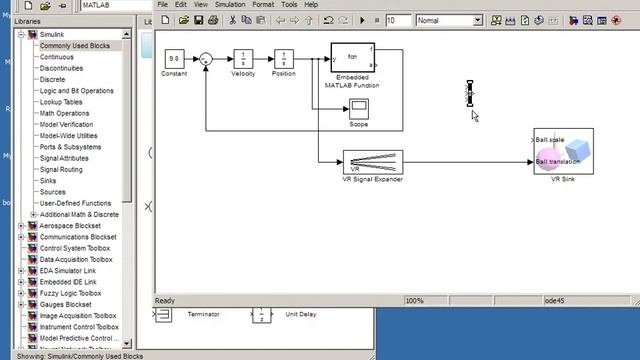Expand the Gauges Blockset node
640x360 pixels.
[x=21, y=304]
